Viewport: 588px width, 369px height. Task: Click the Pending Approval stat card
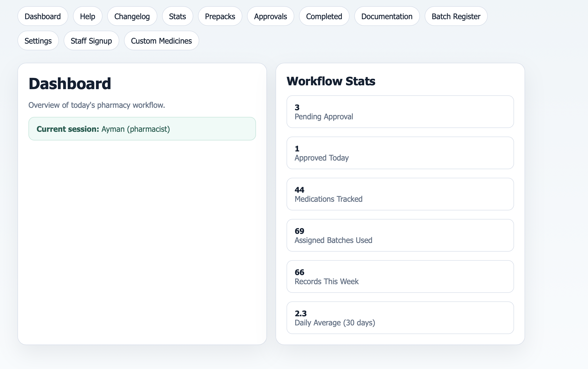pyautogui.click(x=400, y=112)
